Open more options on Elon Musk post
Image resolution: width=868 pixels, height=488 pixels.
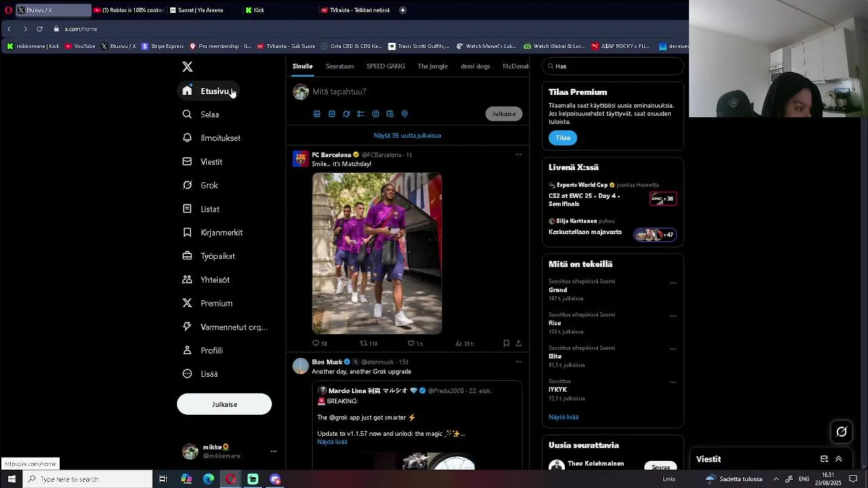(x=519, y=362)
